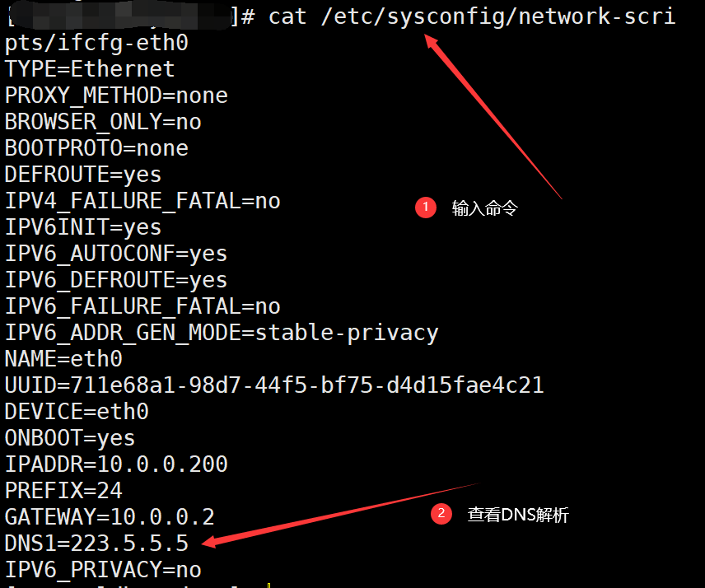Click the IPV6_PRIVACY=no line
Viewport: 705px width, 588px height.
103,570
